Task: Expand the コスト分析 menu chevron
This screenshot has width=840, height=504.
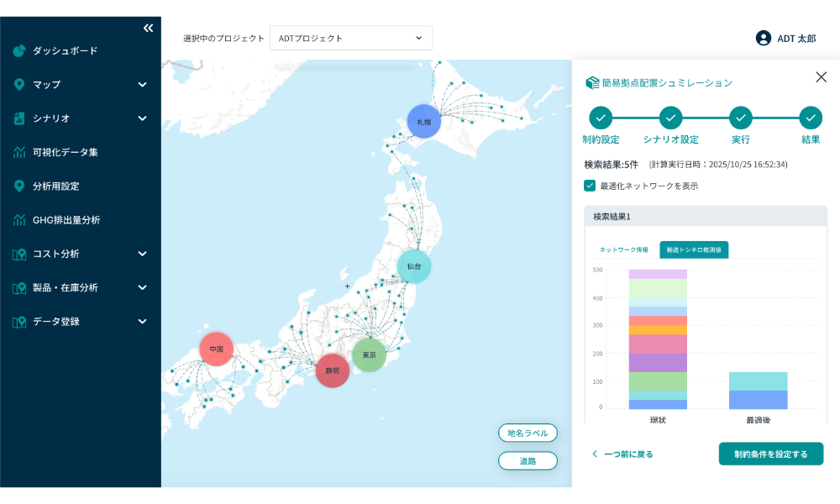Action: point(143,254)
